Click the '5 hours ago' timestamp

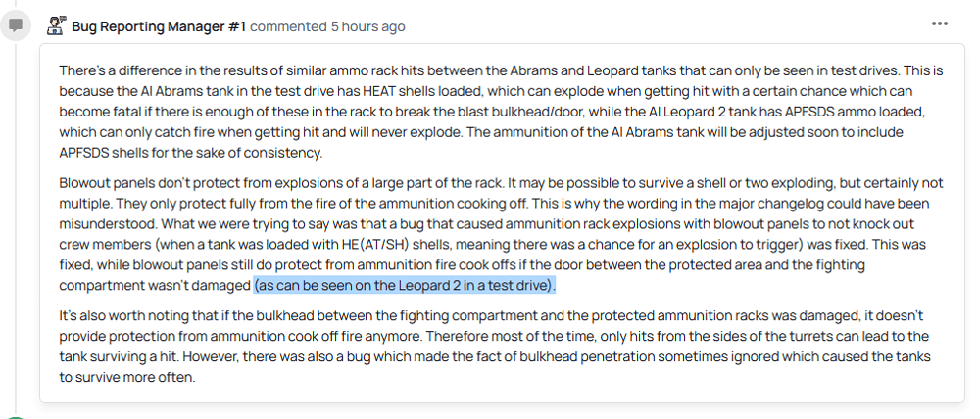coord(367,26)
